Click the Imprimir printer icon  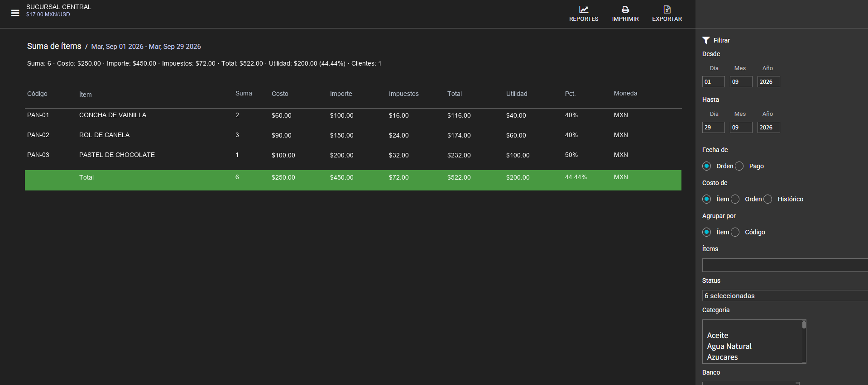(x=625, y=10)
